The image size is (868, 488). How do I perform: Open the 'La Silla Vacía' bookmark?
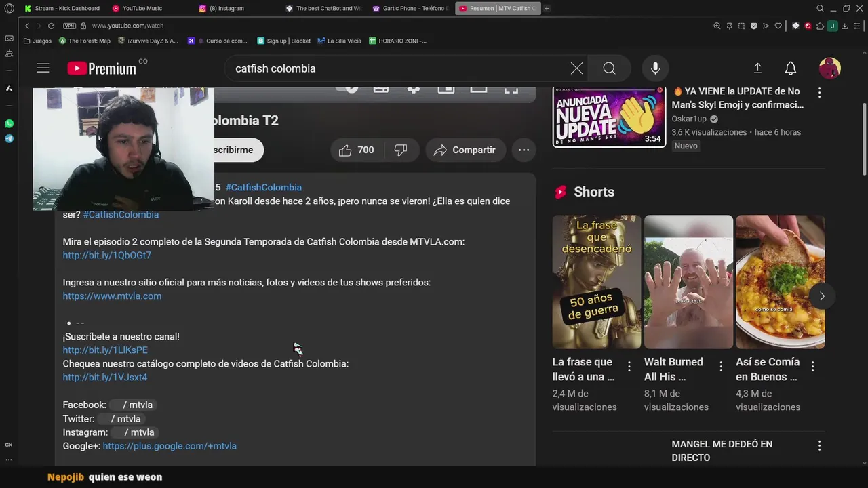(x=339, y=41)
